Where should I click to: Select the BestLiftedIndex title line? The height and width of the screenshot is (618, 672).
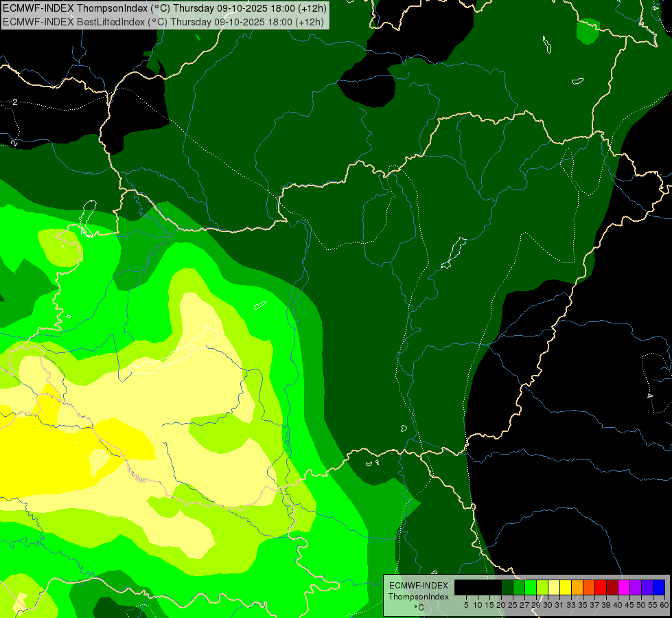pos(165,21)
